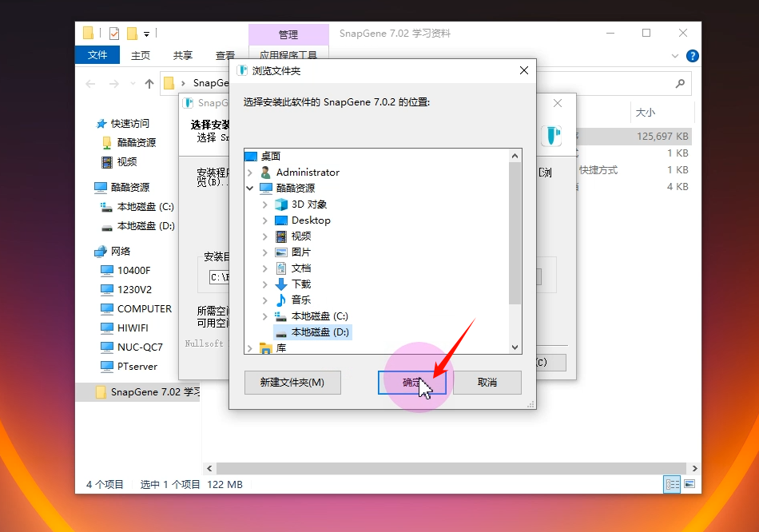The height and width of the screenshot is (532, 759).
Task: Select the Desktop folder icon in tree
Action: (x=281, y=220)
